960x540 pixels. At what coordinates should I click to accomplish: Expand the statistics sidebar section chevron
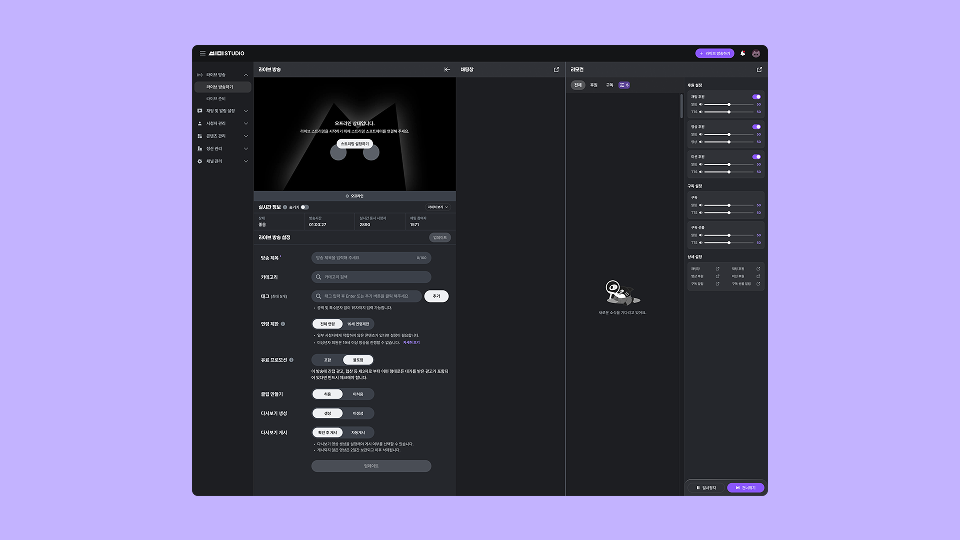246,149
